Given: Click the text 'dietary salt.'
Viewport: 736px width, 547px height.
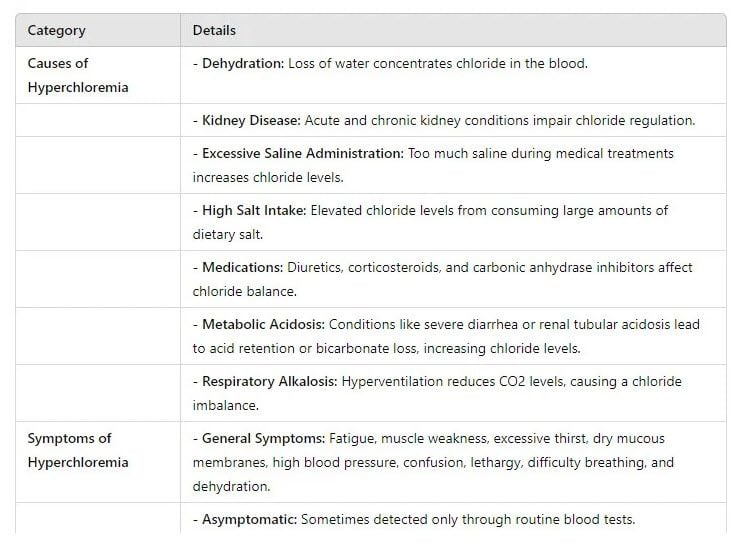Looking at the screenshot, I should click(228, 234).
